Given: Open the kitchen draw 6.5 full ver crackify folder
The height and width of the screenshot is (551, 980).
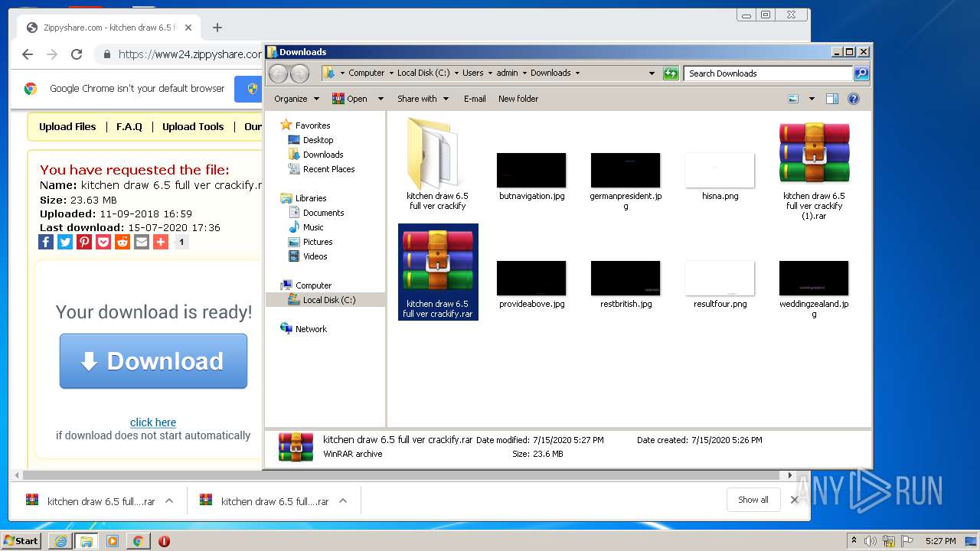Looking at the screenshot, I should 437,164.
